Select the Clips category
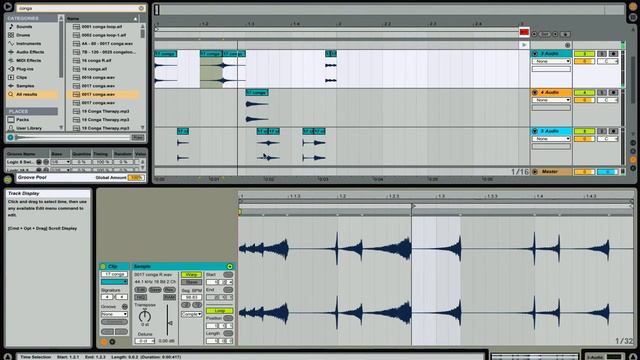This screenshot has width=640, height=360. point(22,78)
